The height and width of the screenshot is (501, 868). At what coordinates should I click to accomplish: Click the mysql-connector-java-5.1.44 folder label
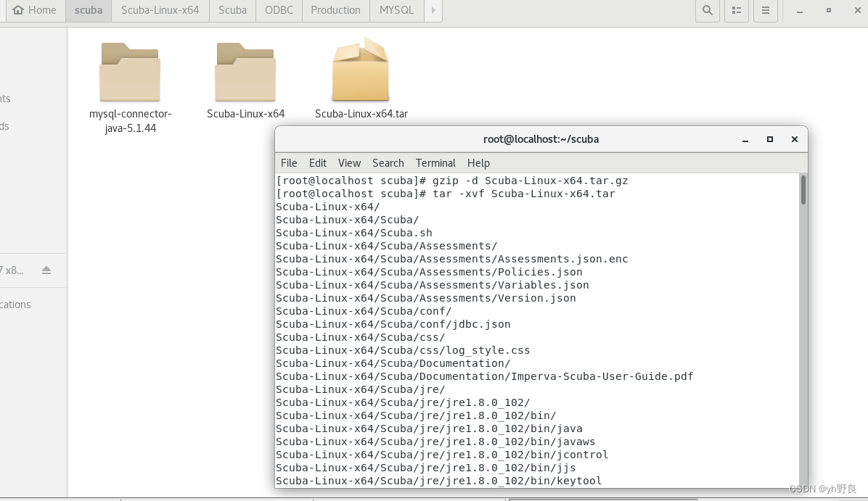coord(130,120)
